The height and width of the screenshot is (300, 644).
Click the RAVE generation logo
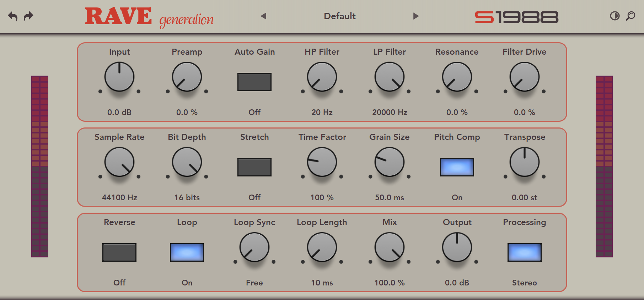149,17
